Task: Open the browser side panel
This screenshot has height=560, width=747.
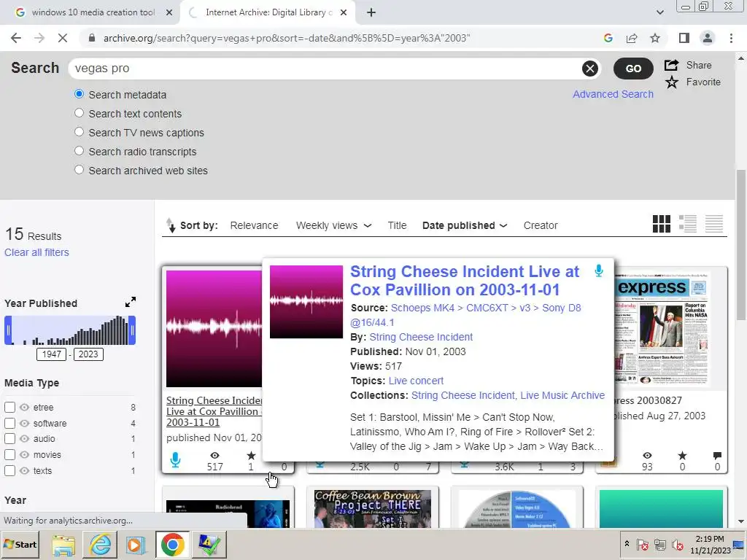Action: 684,38
